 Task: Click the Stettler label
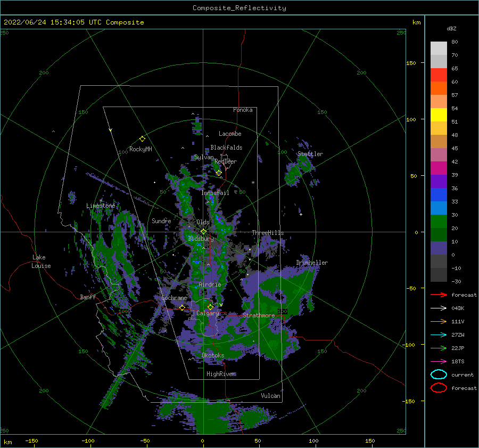point(310,154)
